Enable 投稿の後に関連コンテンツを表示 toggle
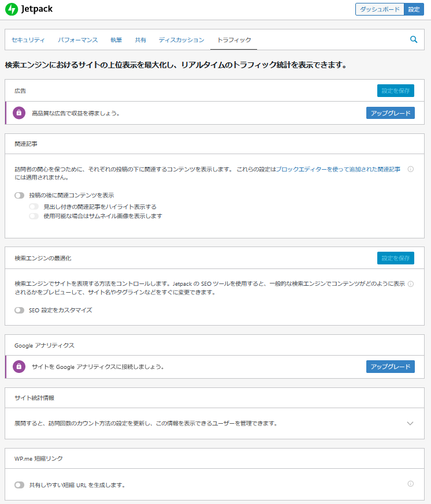 20,196
